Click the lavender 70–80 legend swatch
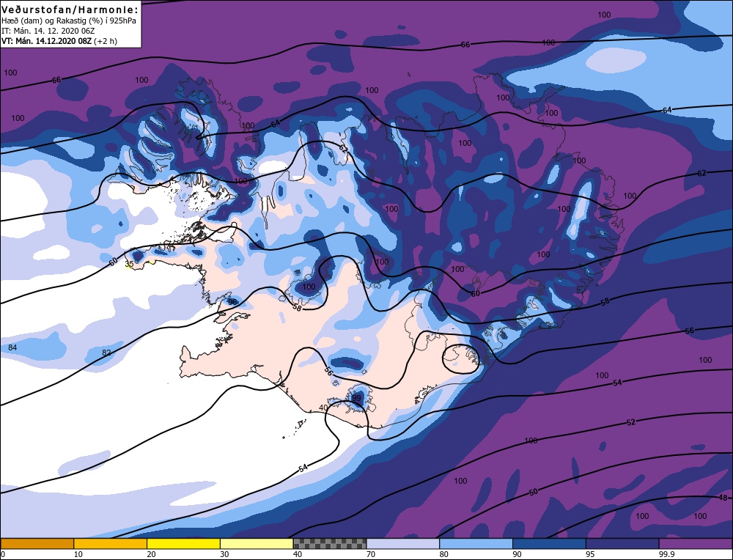 (403, 543)
